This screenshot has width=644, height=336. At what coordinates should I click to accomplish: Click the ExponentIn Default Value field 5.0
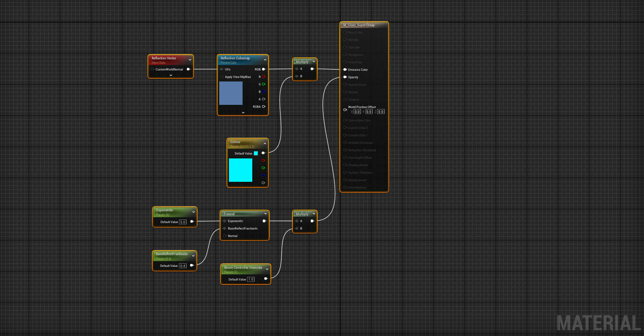click(183, 222)
